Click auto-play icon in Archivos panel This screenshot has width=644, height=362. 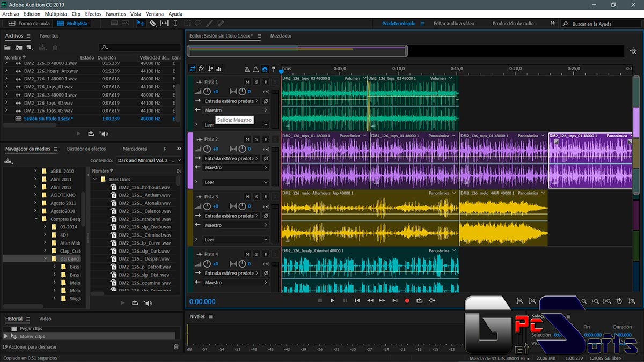[104, 134]
